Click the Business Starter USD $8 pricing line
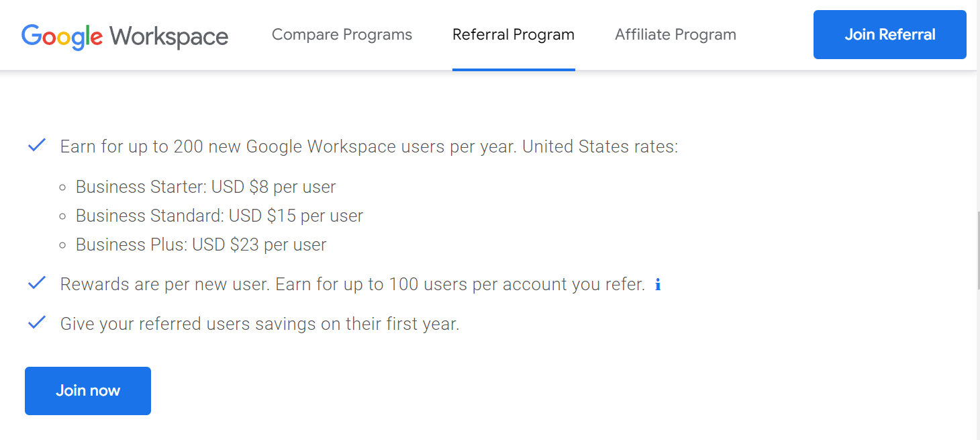This screenshot has width=980, height=440. click(x=206, y=187)
